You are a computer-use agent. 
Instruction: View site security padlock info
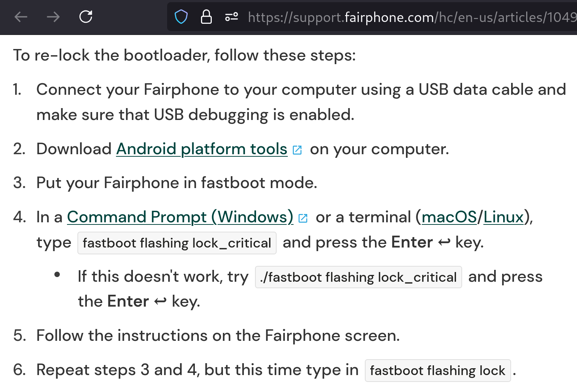pos(206,17)
